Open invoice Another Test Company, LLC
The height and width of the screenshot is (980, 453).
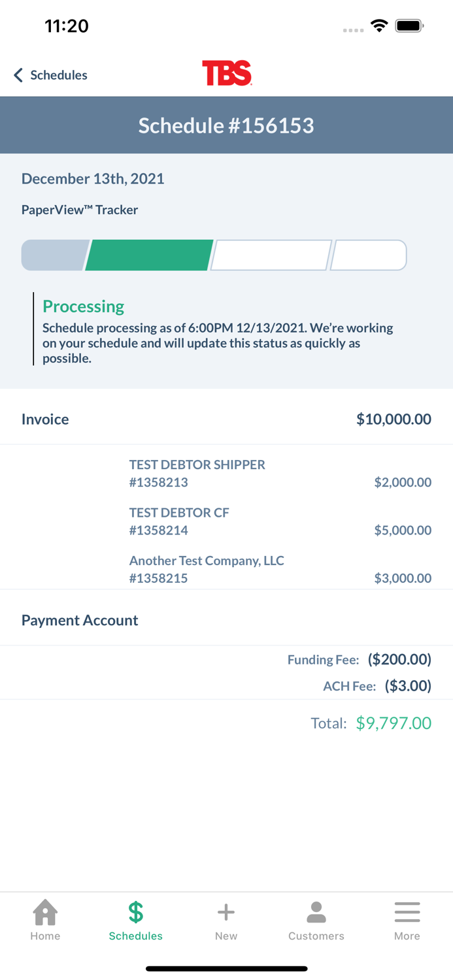pyautogui.click(x=226, y=569)
